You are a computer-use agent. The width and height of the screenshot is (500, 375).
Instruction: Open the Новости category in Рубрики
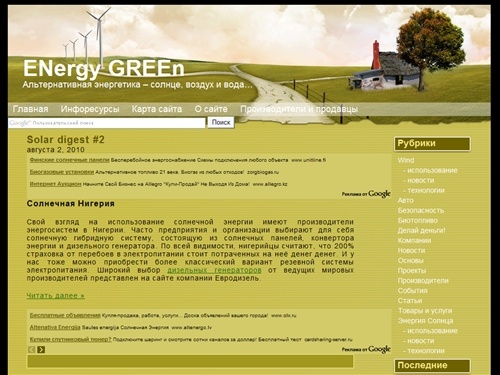tap(411, 250)
